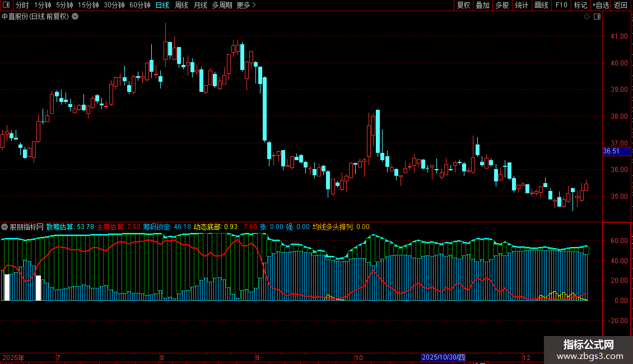This screenshot has height=364, width=633.
Task: Switch to 分时 intraday view
Action: (22, 5)
